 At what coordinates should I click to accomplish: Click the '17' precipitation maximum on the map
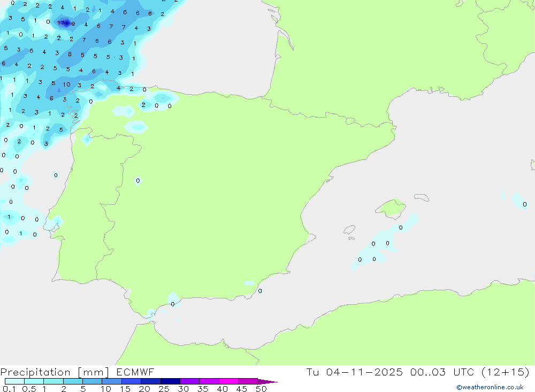point(61,23)
